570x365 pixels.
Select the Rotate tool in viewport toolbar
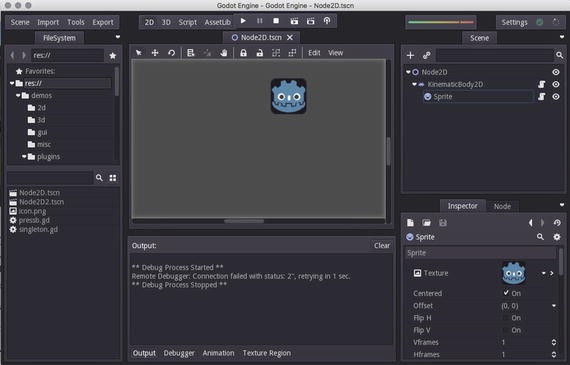[171, 53]
